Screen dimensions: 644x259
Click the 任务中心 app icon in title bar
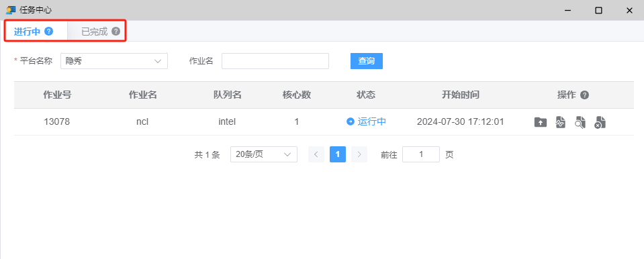click(x=10, y=10)
